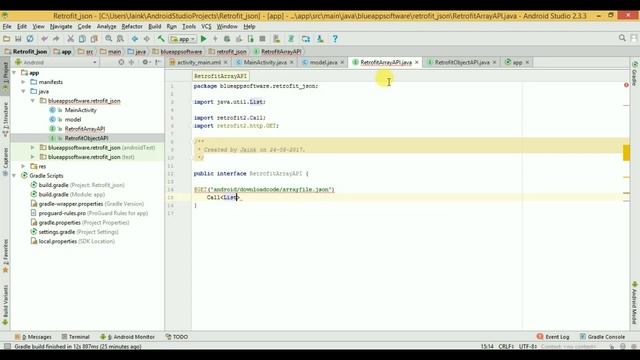Expand the manifests folder
The width and height of the screenshot is (640, 360).
[x=23, y=82]
